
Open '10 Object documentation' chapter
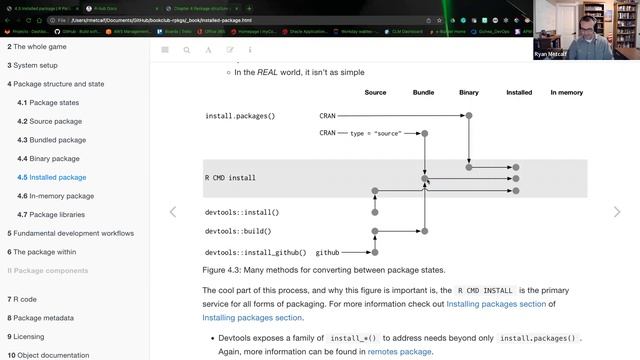pyautogui.click(x=48, y=355)
